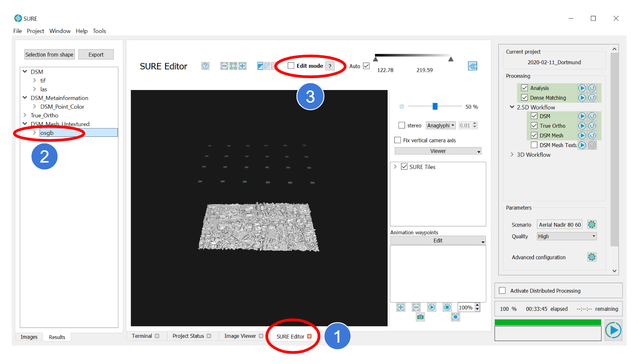Run the True Ortho step

click(582, 126)
